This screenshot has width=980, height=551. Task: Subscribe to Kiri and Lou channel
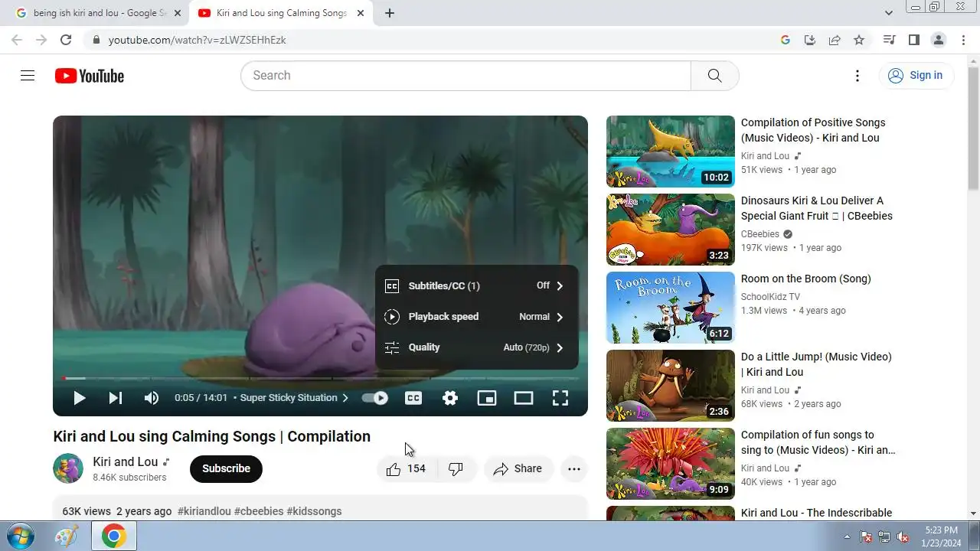[x=226, y=469]
